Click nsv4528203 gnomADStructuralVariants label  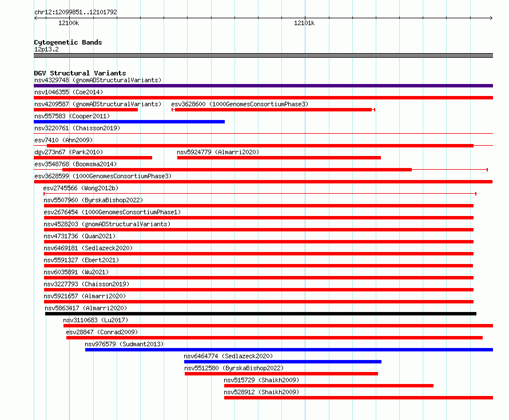pos(107,224)
